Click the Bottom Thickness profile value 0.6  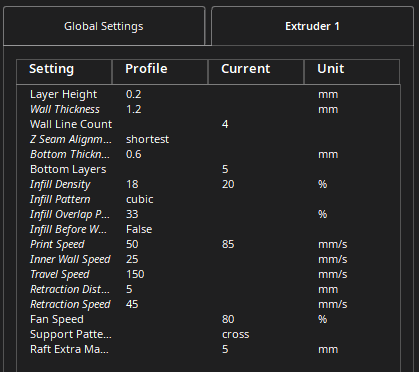pyautogui.click(x=134, y=154)
